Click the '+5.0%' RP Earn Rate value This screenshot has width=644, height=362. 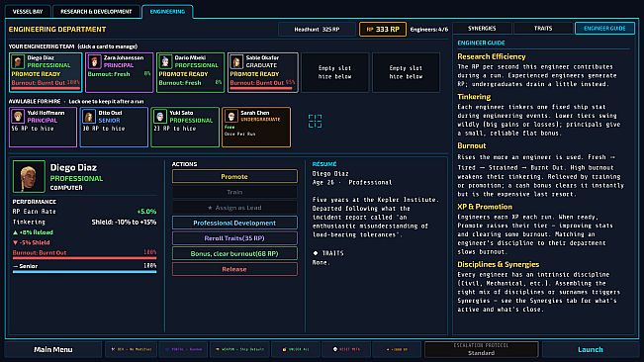tap(146, 212)
